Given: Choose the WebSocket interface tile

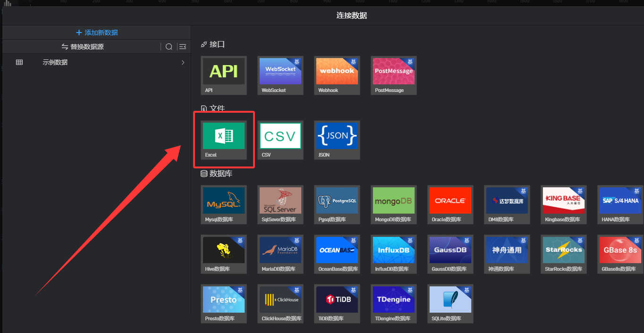Looking at the screenshot, I should click(x=280, y=75).
